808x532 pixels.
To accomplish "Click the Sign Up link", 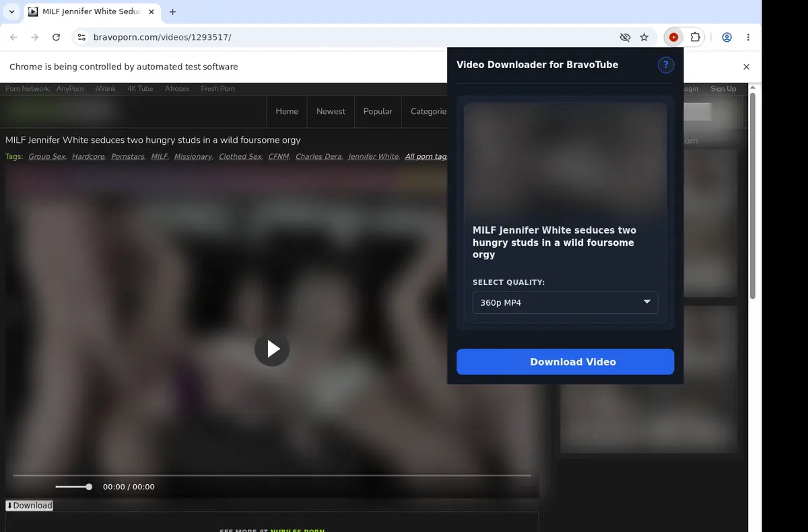I will 723,89.
